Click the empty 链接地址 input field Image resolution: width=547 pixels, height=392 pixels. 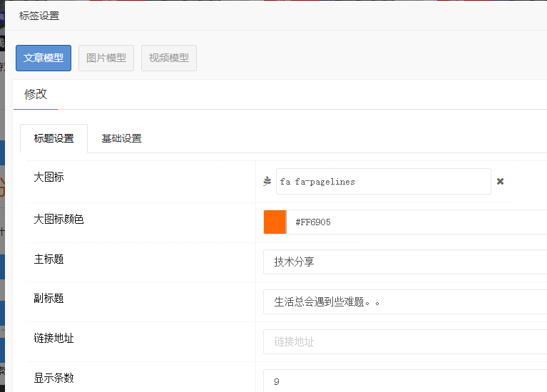click(x=407, y=341)
